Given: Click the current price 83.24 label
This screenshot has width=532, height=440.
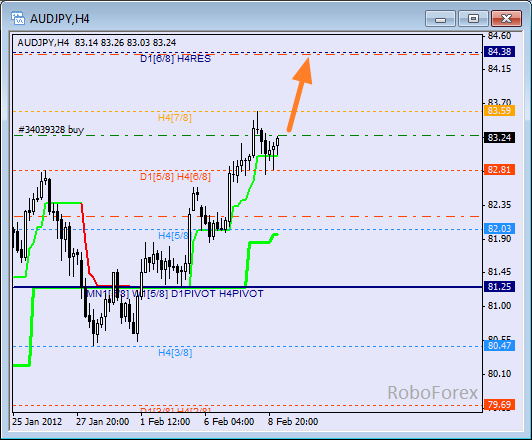Looking at the screenshot, I should pos(499,137).
